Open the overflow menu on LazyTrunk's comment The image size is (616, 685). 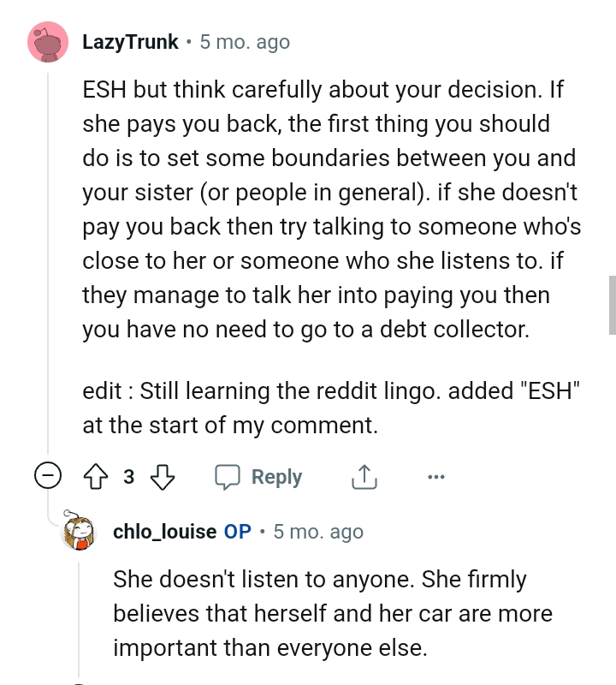click(436, 476)
